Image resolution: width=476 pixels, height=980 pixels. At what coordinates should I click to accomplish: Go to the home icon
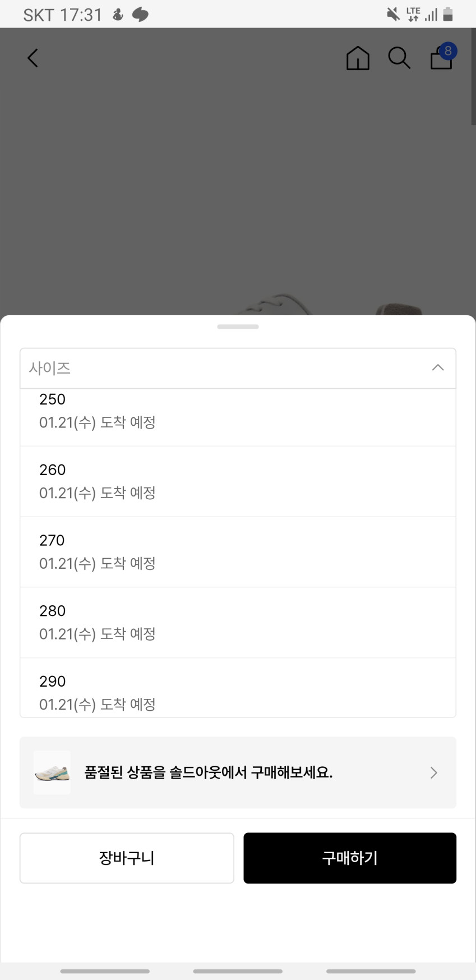(x=358, y=58)
